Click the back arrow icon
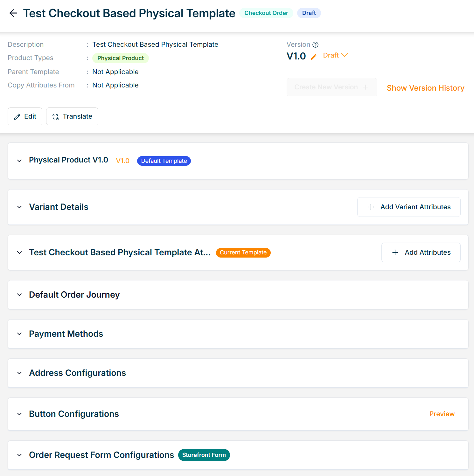 [x=13, y=13]
